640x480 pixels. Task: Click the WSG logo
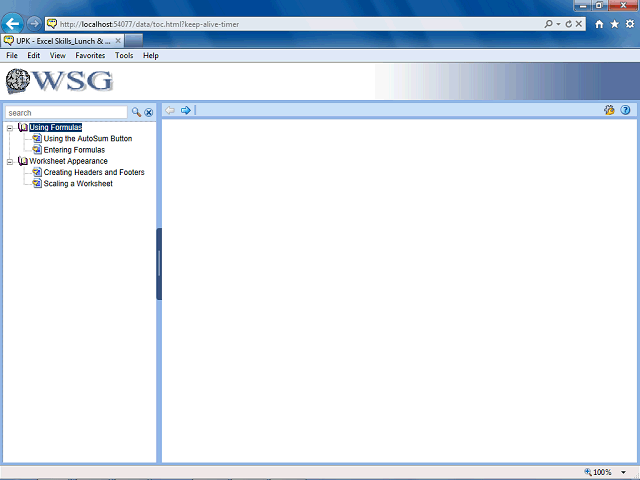click(x=59, y=81)
